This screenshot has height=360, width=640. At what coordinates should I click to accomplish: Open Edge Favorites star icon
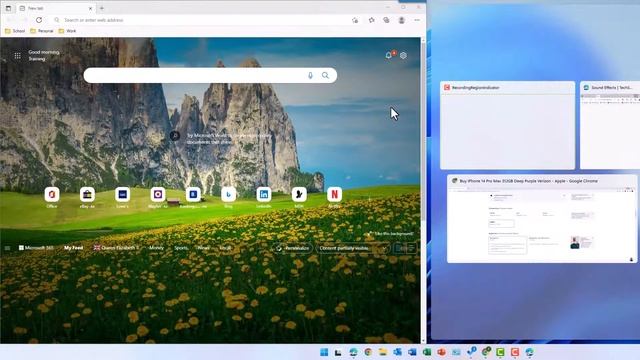[371, 20]
